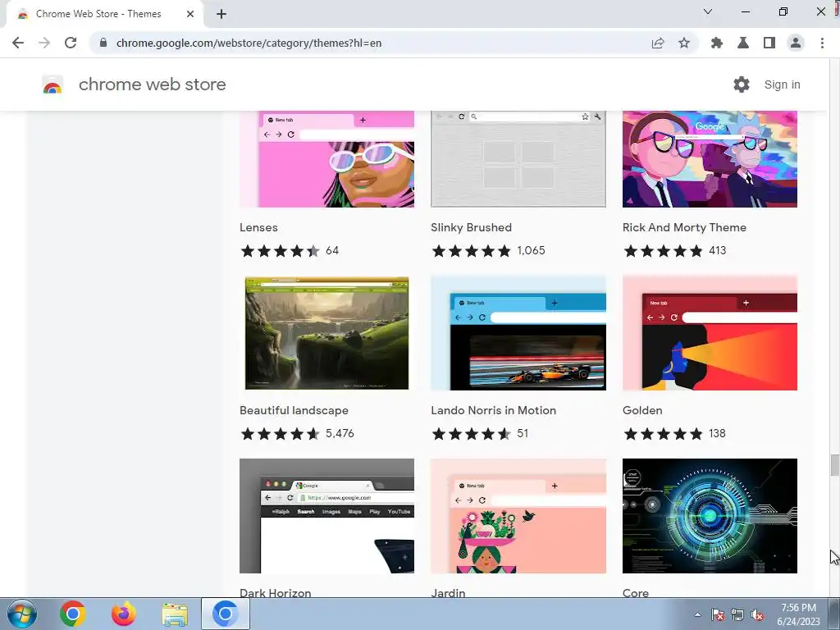Click the Slinky Brushed title
This screenshot has width=840, height=630.
click(472, 228)
